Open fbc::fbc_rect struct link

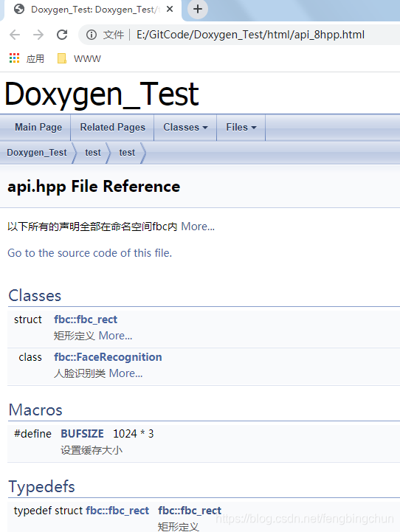[x=86, y=319]
